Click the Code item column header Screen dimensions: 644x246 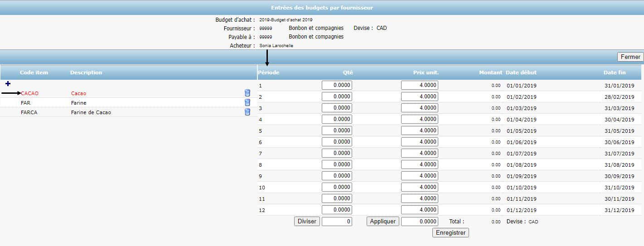tap(34, 72)
